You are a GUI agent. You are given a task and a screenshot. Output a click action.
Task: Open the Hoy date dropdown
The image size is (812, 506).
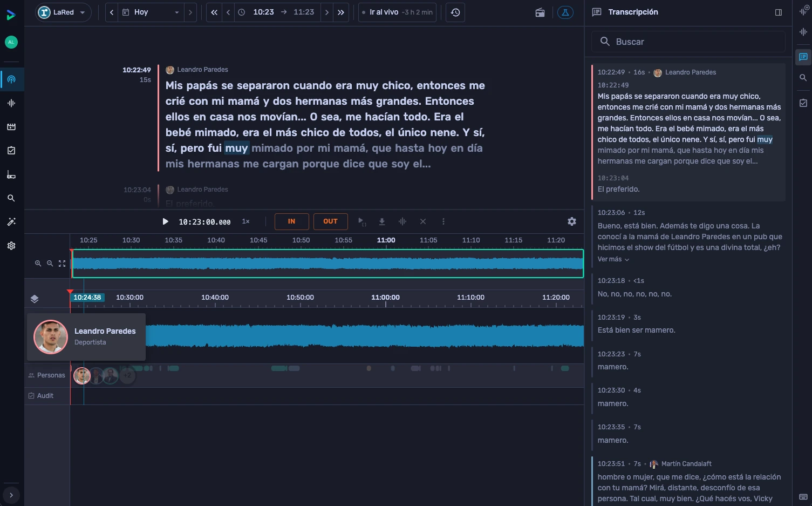pos(151,12)
